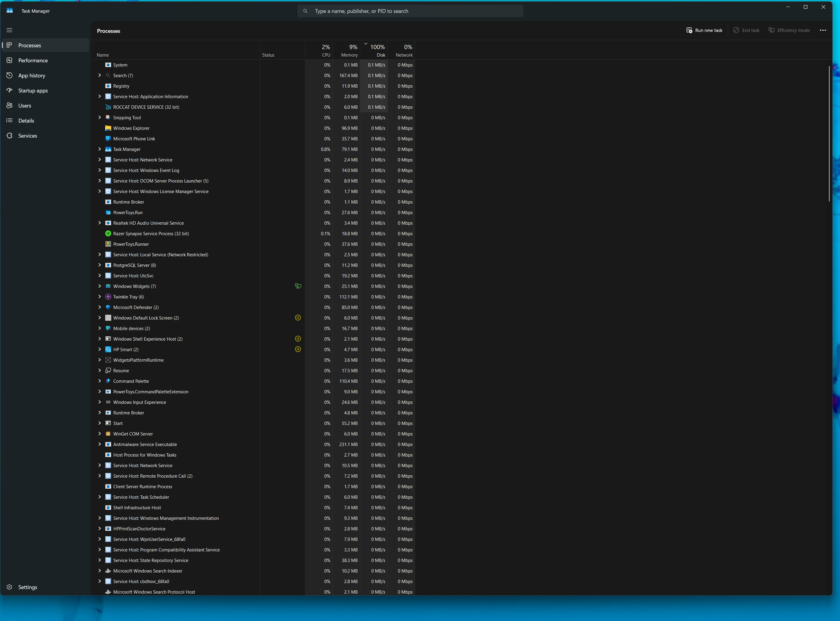Click the Microsoft Phone Link icon
Screen dimensions: 840x621
point(108,139)
